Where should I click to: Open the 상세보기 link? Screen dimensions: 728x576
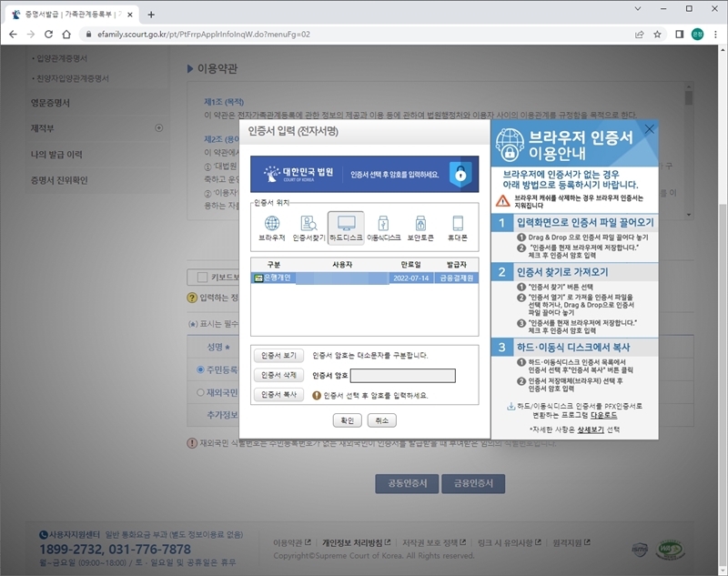(x=591, y=429)
